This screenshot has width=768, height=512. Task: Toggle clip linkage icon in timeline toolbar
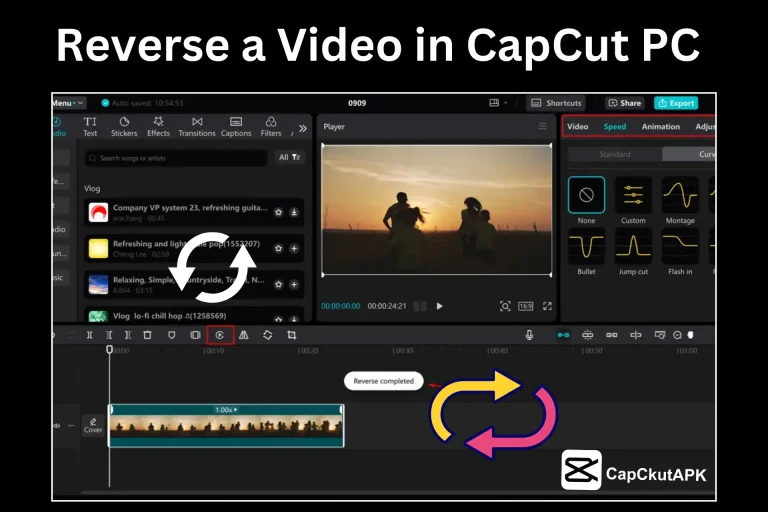pos(611,335)
